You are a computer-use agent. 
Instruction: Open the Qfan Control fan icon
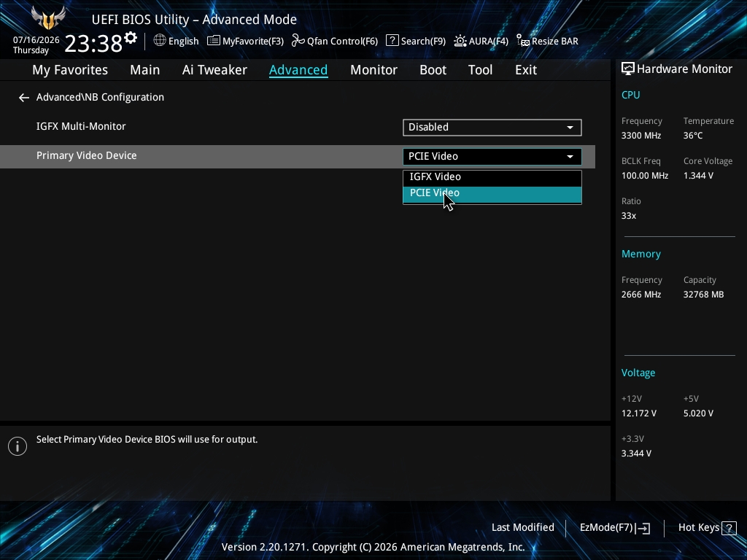pyautogui.click(x=298, y=41)
